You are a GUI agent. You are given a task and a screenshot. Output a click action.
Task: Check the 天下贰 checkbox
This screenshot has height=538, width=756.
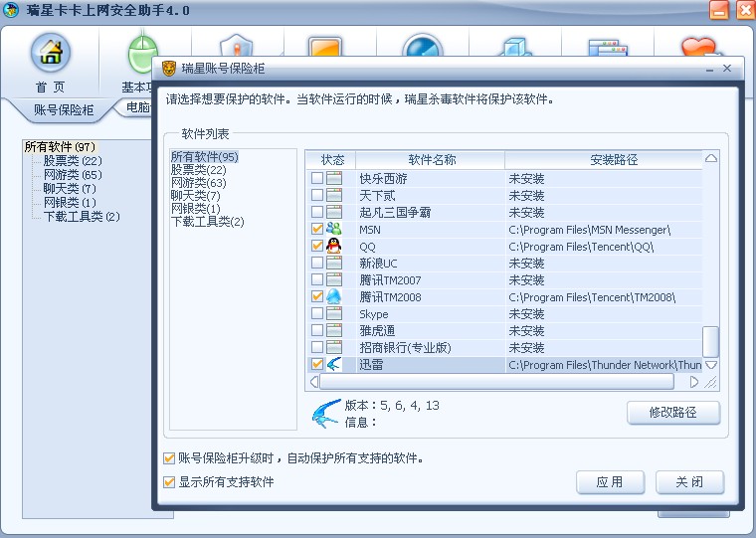coord(316,195)
